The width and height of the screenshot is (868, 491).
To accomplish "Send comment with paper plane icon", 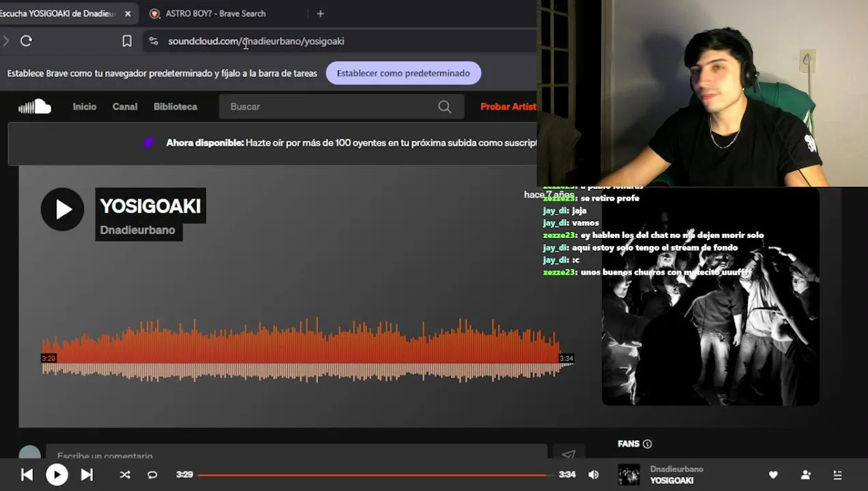I will (568, 454).
